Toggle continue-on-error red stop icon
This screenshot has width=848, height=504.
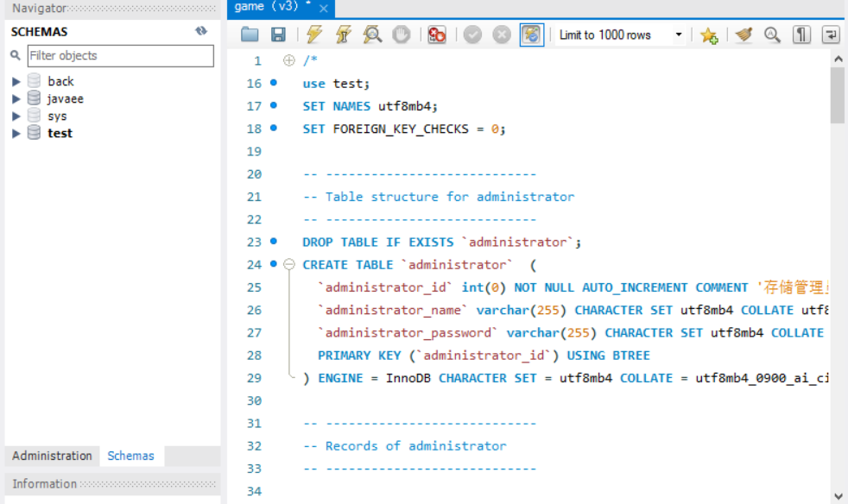click(x=436, y=35)
